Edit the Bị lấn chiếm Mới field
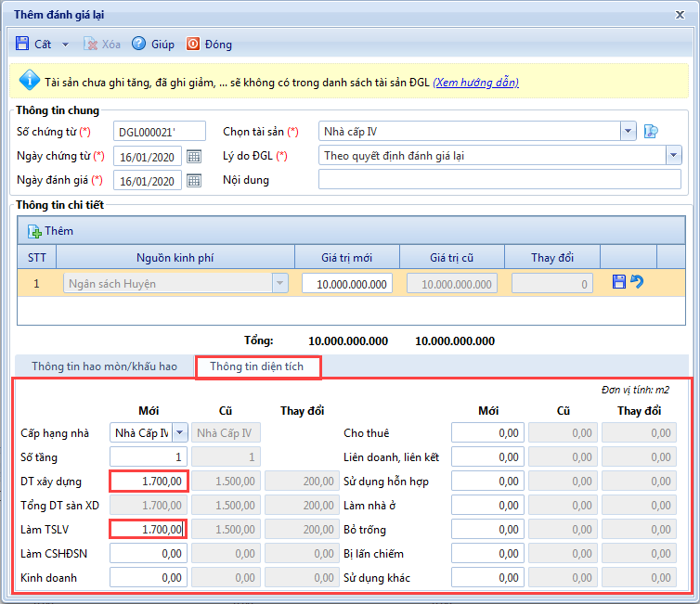This screenshot has height=604, width=700. (487, 553)
